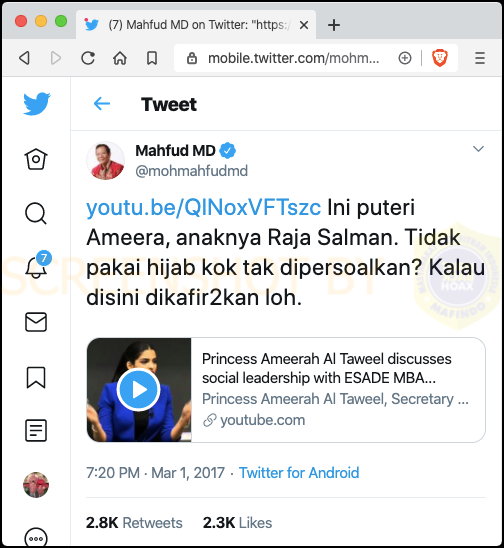The image size is (504, 548).
Task: Open Brave Shields lion icon
Action: click(440, 58)
